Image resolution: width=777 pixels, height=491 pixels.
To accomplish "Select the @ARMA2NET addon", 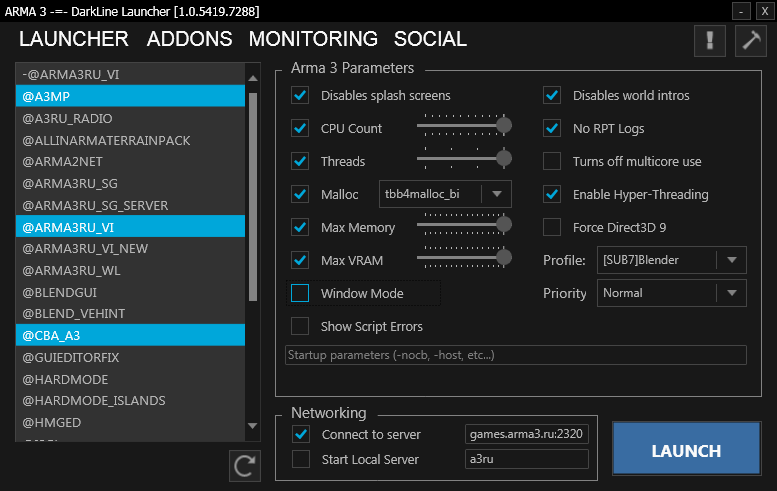I will 130,162.
